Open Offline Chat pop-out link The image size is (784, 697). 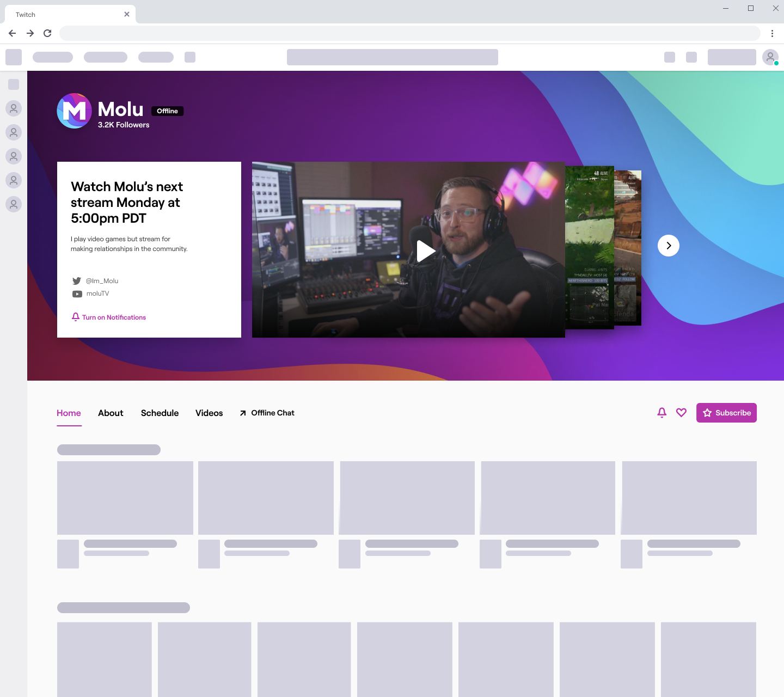click(267, 413)
